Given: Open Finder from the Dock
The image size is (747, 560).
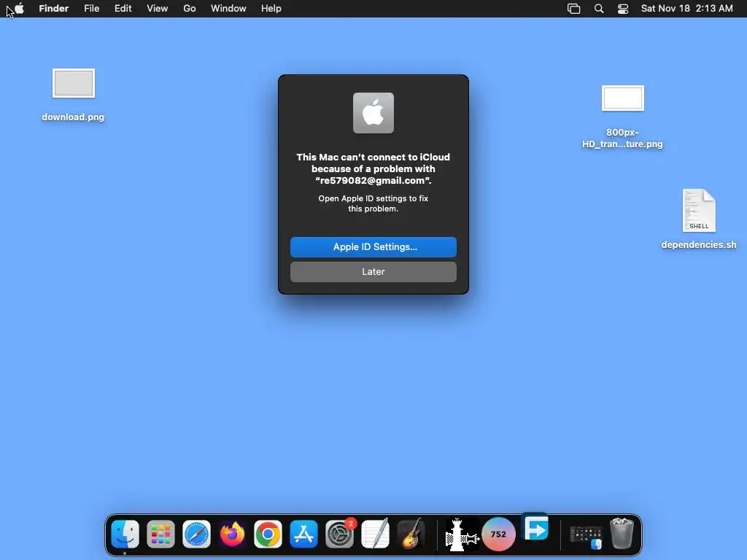Looking at the screenshot, I should (x=125, y=534).
